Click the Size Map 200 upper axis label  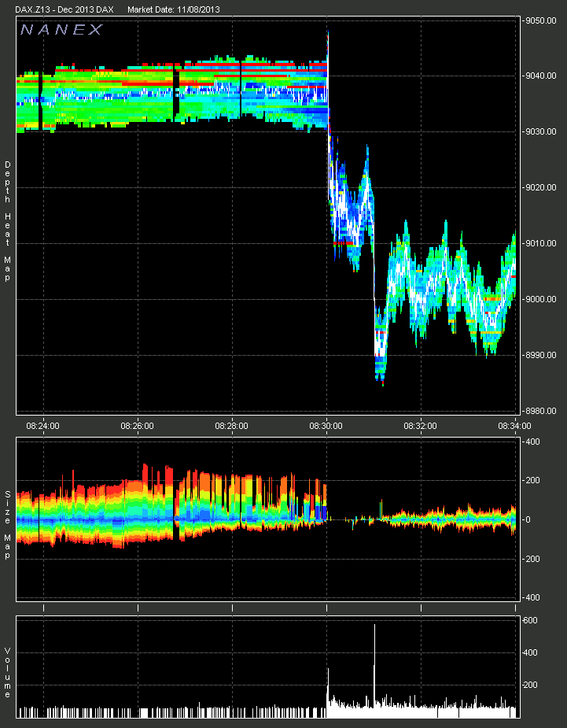[532, 481]
